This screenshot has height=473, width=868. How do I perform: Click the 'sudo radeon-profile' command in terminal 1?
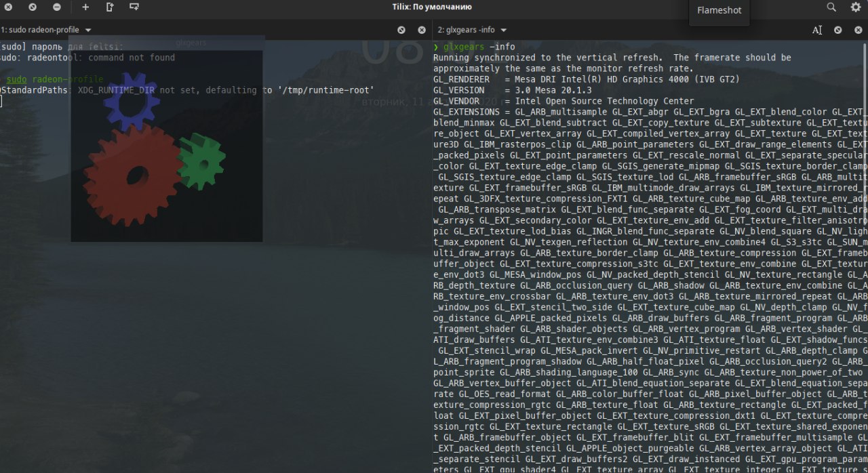click(55, 79)
